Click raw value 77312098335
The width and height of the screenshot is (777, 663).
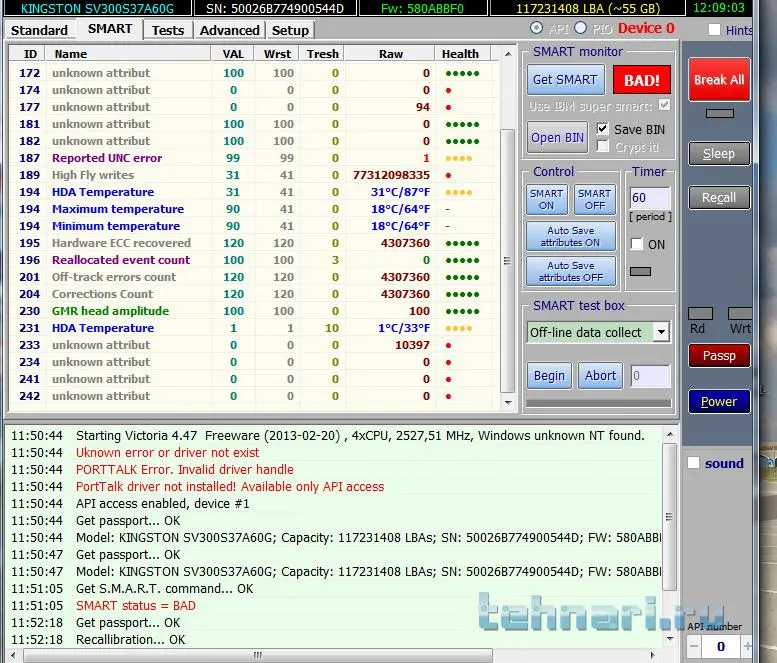(391, 175)
